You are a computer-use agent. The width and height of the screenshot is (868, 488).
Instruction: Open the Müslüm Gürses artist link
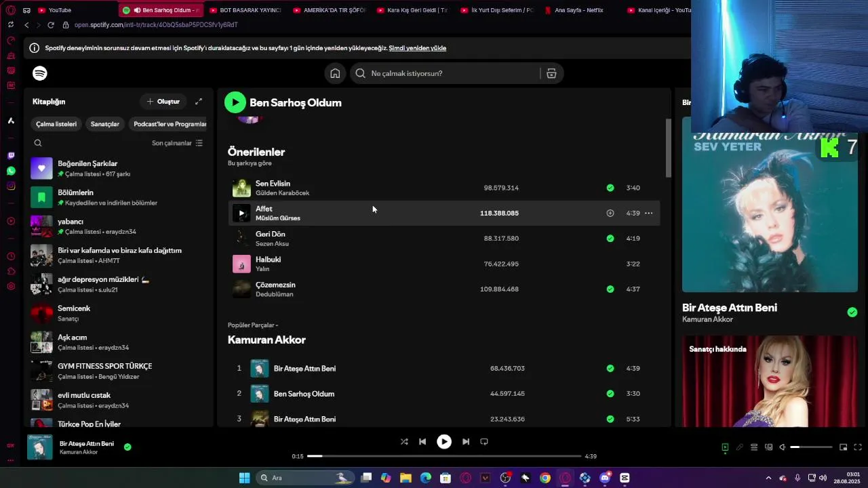[x=278, y=218]
